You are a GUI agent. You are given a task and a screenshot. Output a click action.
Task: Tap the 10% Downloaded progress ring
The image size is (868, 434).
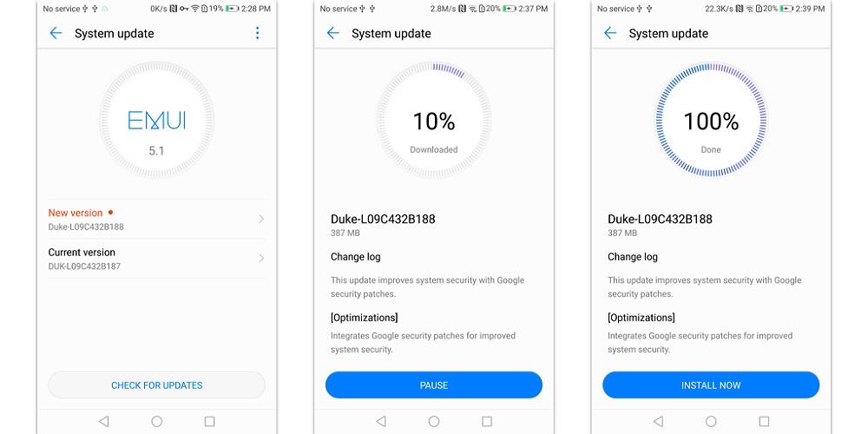coord(434,120)
